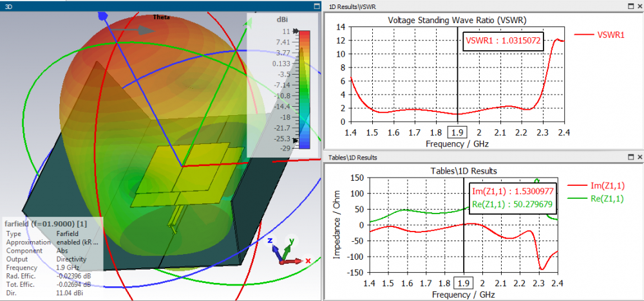This screenshot has width=644, height=301.
Task: Close the VSWR results window
Action: pos(639,6)
